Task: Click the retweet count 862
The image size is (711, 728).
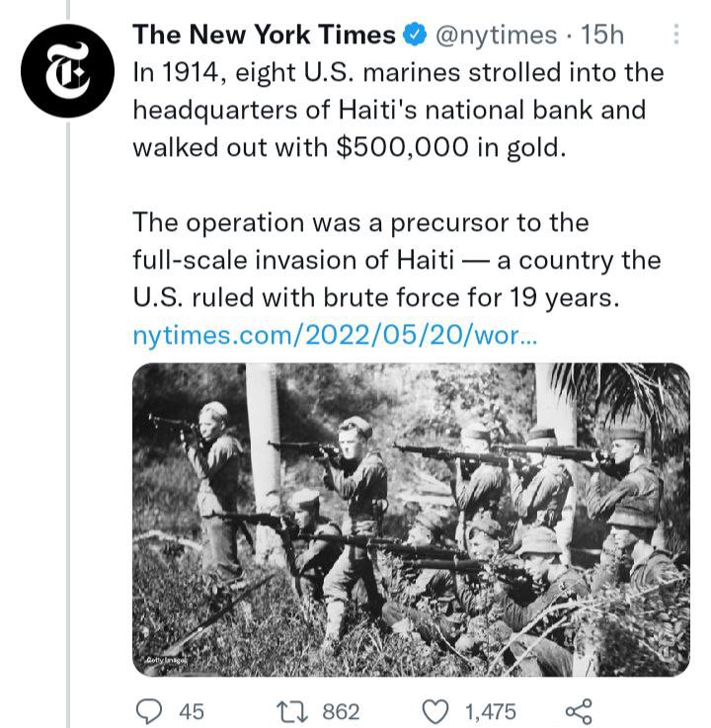Action: 342,711
